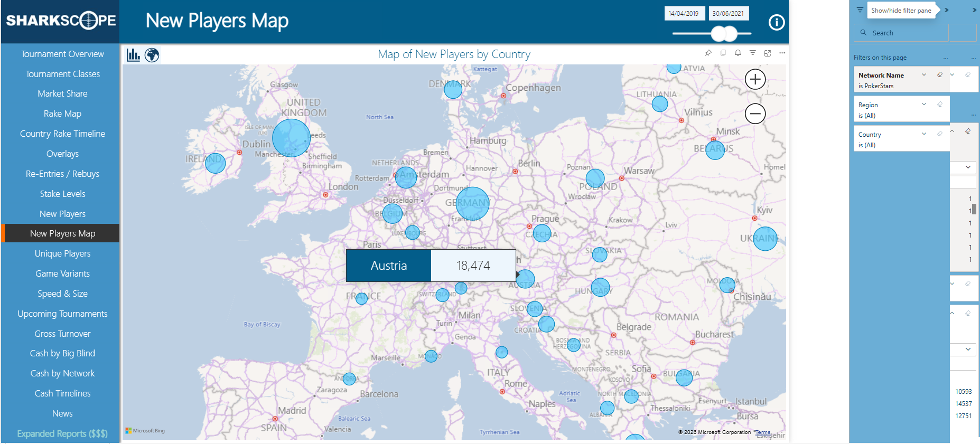
Task: Set an alert with the bell icon
Action: (738, 53)
